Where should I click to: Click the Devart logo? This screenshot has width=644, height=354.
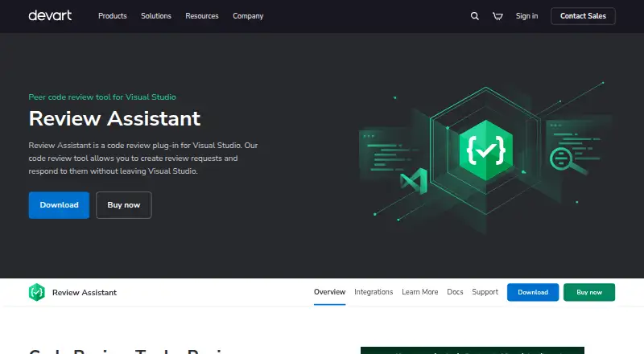50,15
